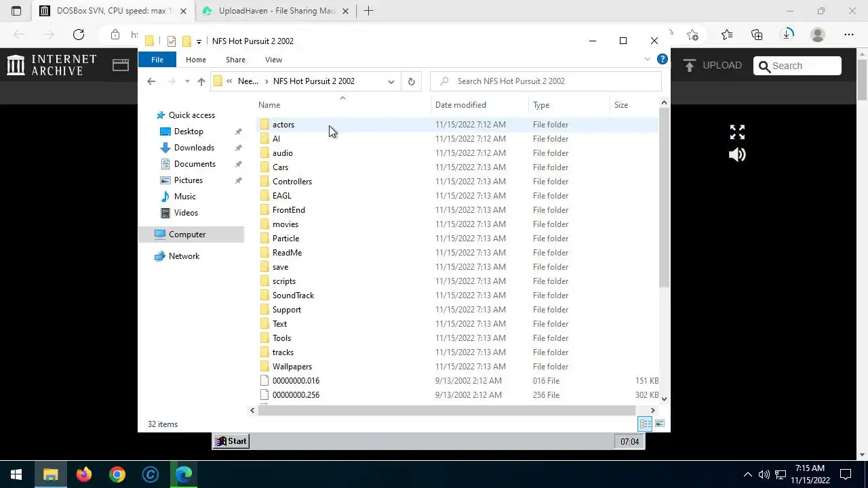Image resolution: width=868 pixels, height=488 pixels.
Task: Select the AI folder icon
Action: (264, 139)
